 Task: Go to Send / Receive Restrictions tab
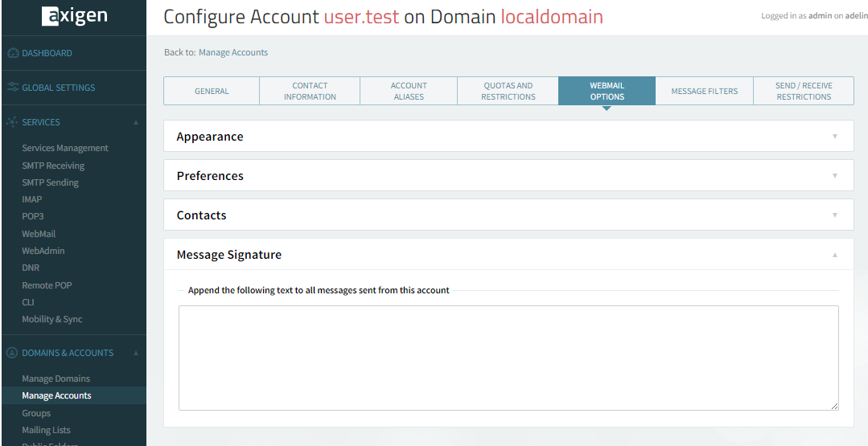[803, 92]
